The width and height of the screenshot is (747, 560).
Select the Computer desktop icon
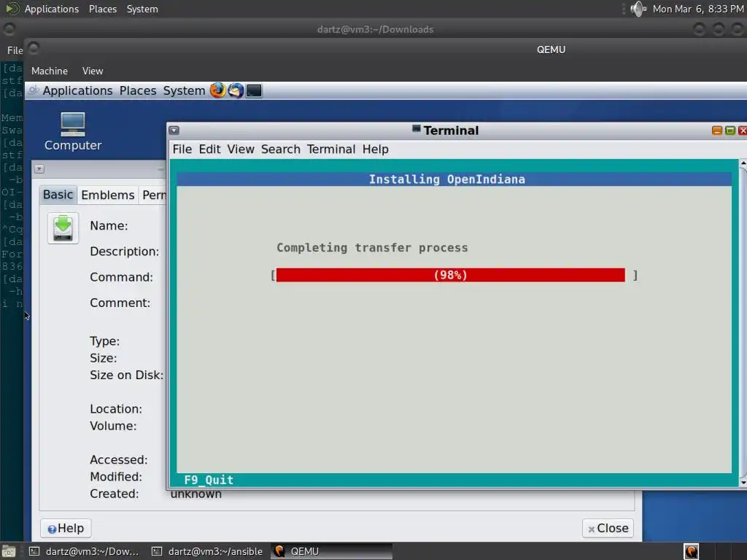(73, 132)
